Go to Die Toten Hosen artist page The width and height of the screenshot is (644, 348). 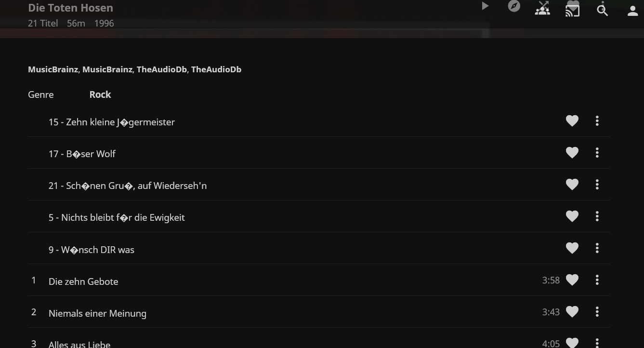pyautogui.click(x=70, y=8)
